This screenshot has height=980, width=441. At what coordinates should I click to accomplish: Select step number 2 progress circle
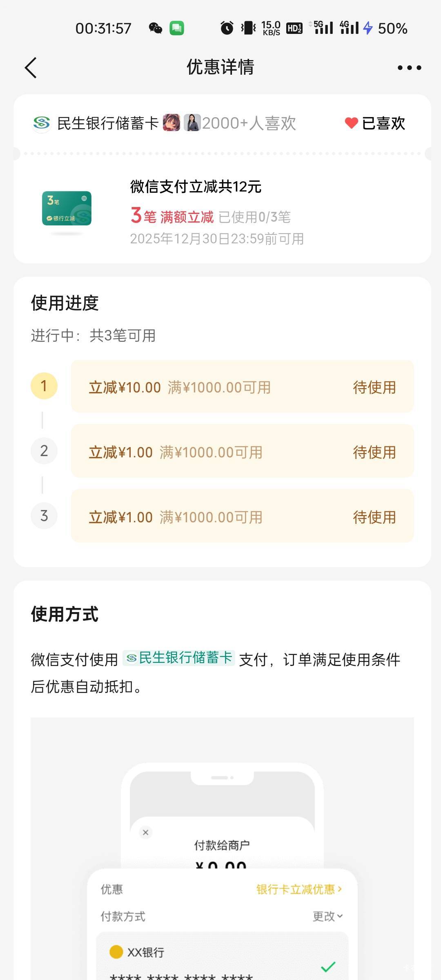[44, 451]
